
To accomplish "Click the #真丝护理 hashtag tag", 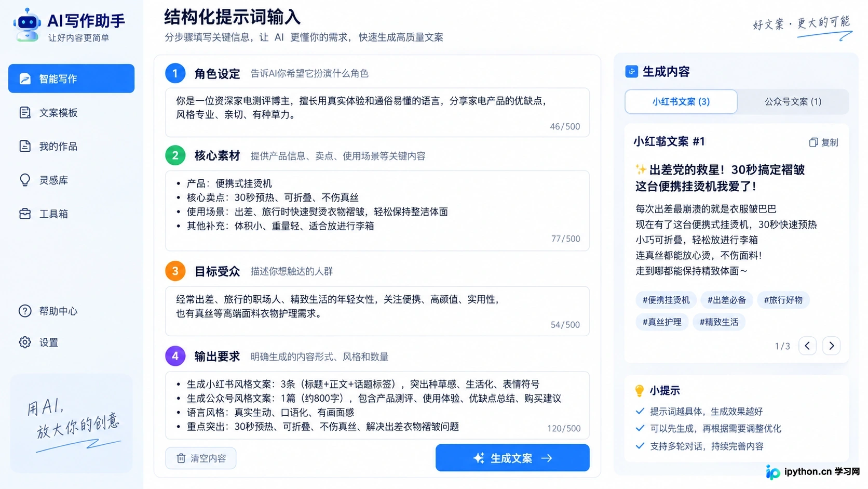I will 662,322.
